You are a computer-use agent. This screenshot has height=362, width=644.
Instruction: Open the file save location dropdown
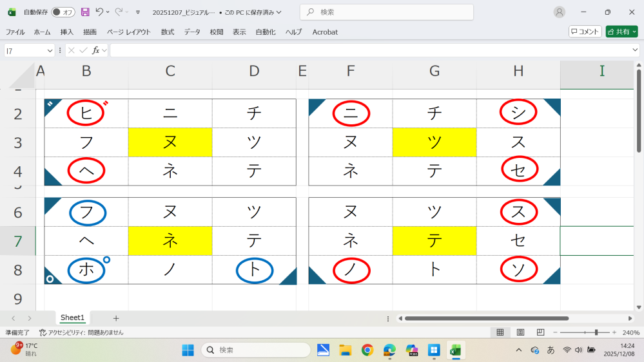(279, 12)
